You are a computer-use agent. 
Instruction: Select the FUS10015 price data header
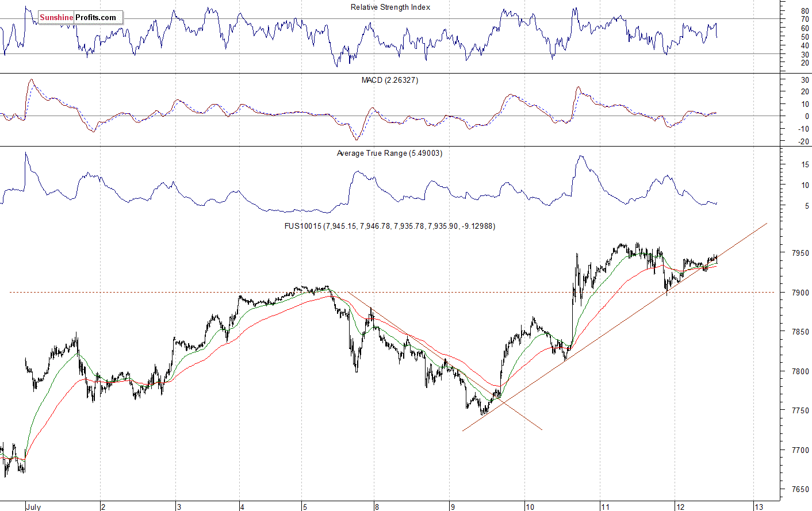coord(390,226)
